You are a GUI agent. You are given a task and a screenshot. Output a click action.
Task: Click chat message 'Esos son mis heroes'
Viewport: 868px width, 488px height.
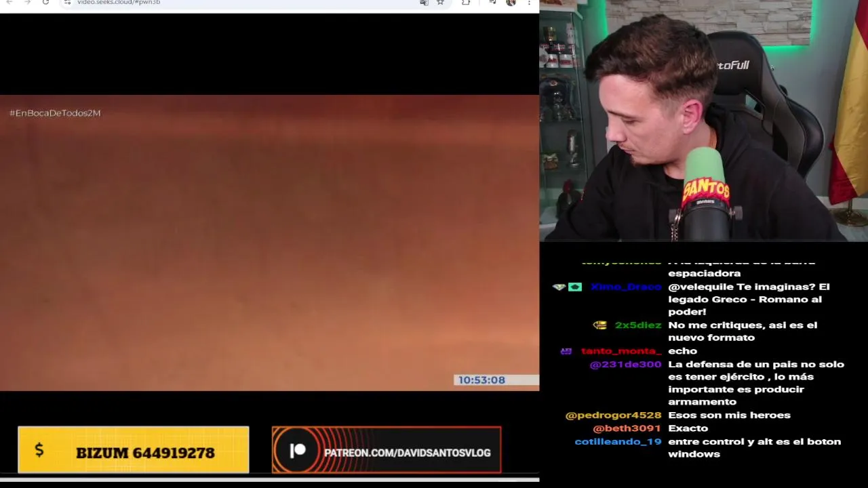click(x=729, y=415)
